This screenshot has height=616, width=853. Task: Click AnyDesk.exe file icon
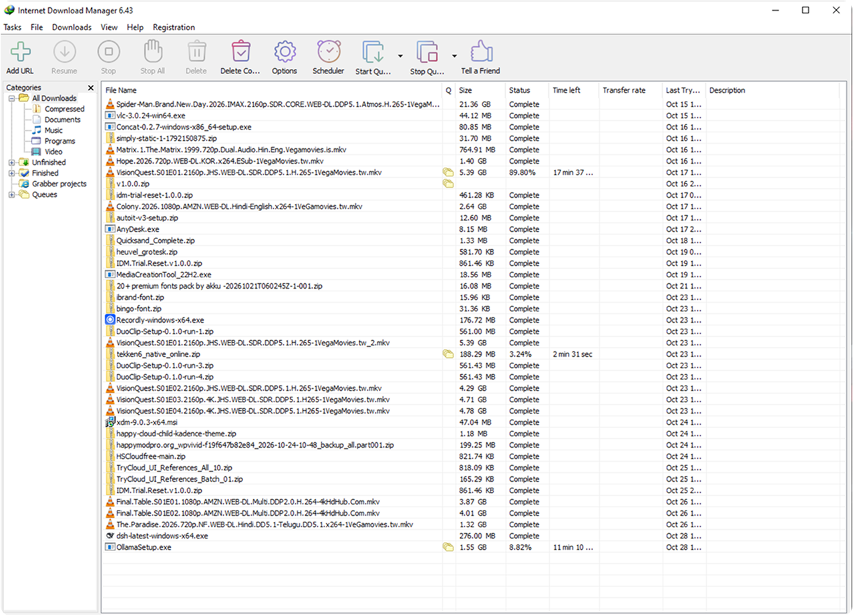click(110, 229)
